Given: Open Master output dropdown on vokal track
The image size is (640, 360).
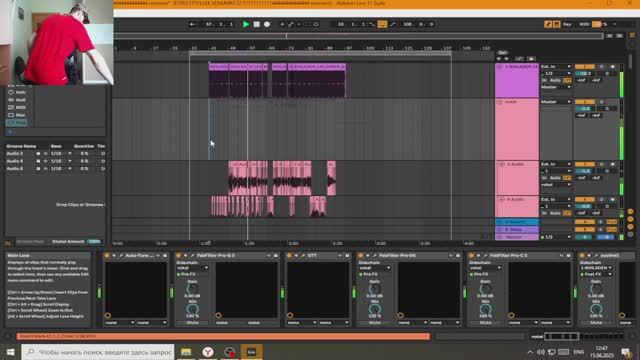Looking at the screenshot, I should 556,102.
